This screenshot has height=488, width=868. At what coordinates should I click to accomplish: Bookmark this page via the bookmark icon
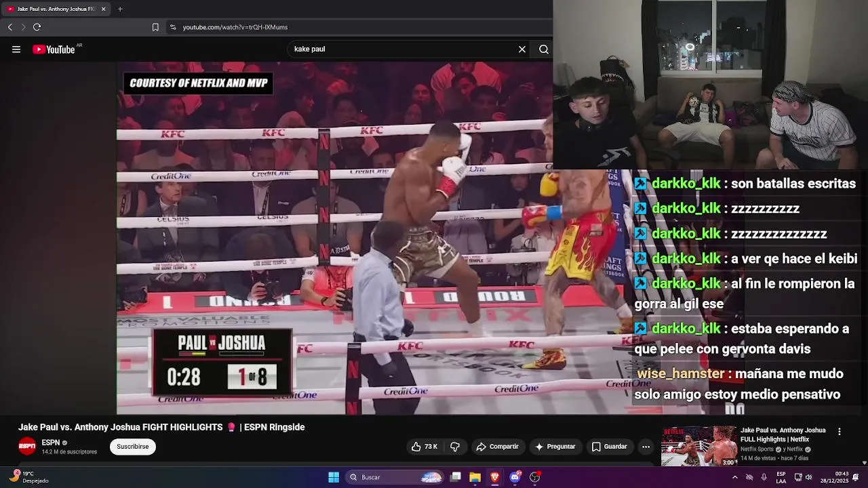[x=155, y=27]
